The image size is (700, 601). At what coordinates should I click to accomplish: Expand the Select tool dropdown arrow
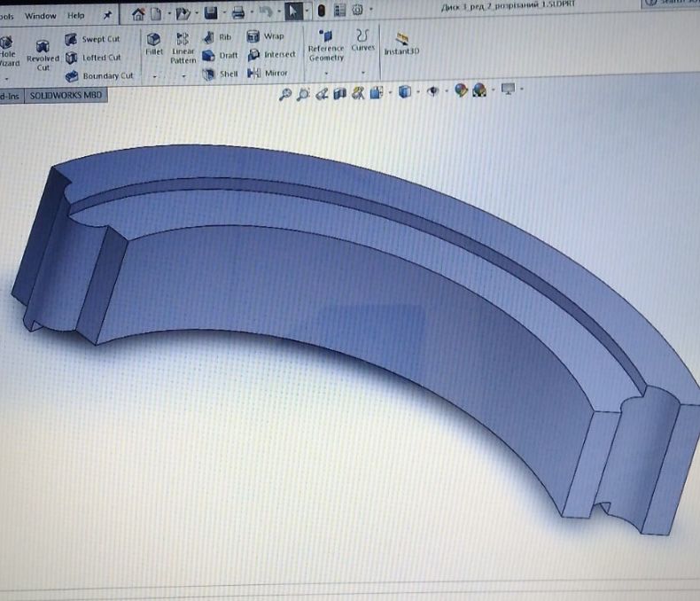click(x=307, y=11)
